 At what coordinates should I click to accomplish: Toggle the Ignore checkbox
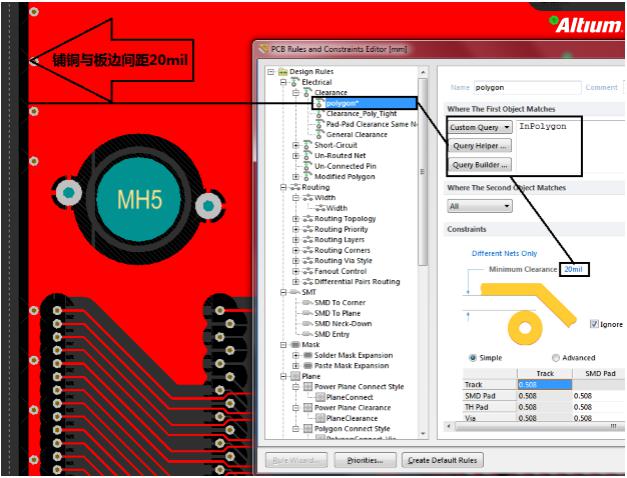click(594, 324)
